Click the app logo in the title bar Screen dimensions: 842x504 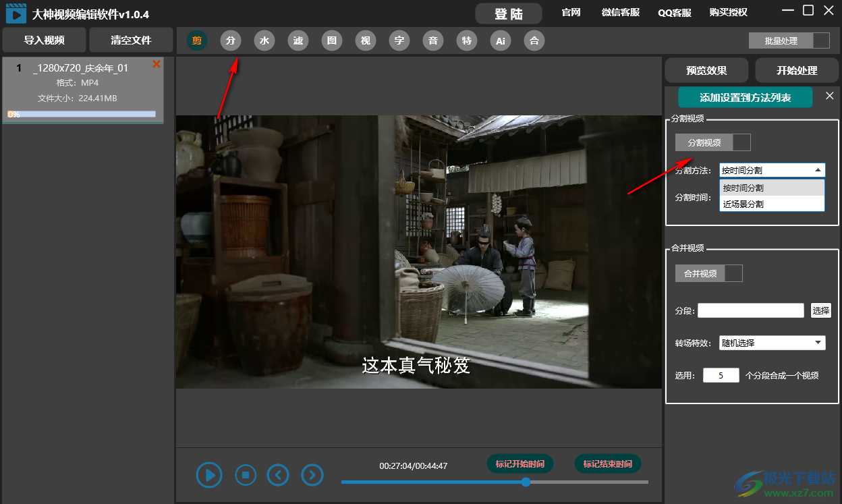(x=16, y=13)
